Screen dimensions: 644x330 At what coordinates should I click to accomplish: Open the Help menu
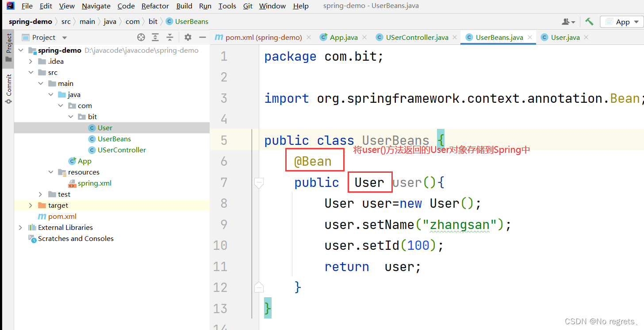[301, 6]
